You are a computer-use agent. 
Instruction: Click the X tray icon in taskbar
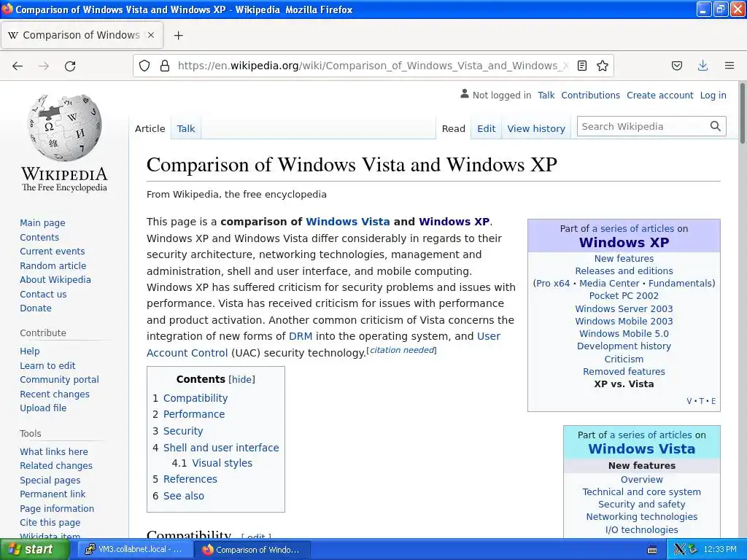pos(679,550)
